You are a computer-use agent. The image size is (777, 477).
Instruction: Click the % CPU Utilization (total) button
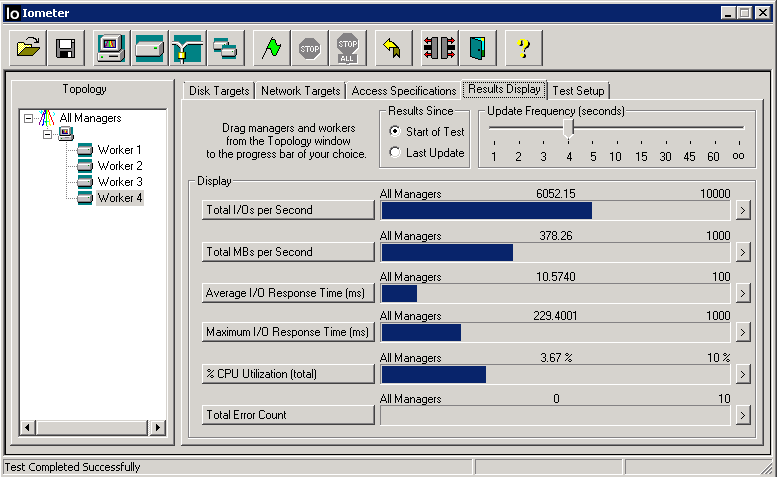pos(288,374)
